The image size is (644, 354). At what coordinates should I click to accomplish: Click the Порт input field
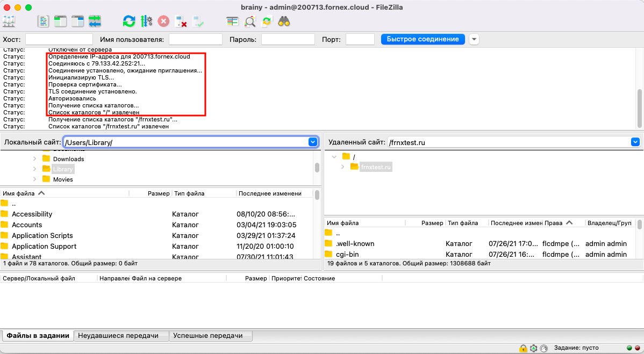pos(360,39)
